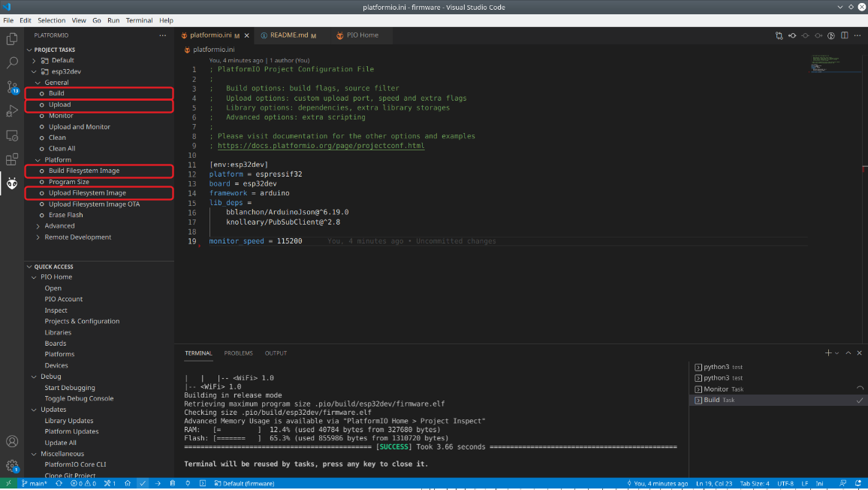The image size is (868, 490).
Task: Select Monitor Task terminal entry
Action: click(779, 389)
